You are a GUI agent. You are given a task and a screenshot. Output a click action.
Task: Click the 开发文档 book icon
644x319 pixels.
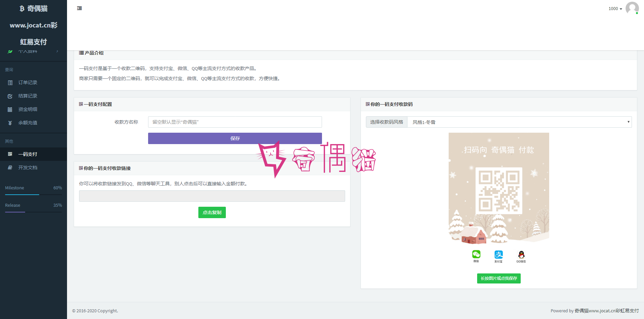pos(10,168)
